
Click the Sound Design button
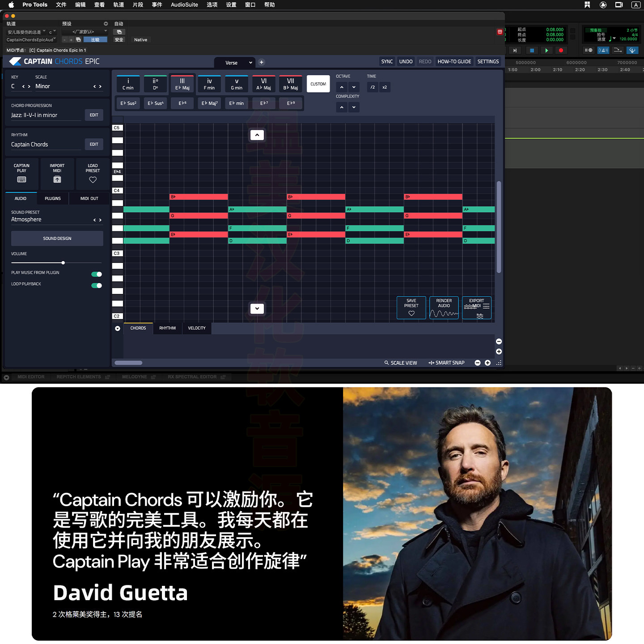coord(57,238)
